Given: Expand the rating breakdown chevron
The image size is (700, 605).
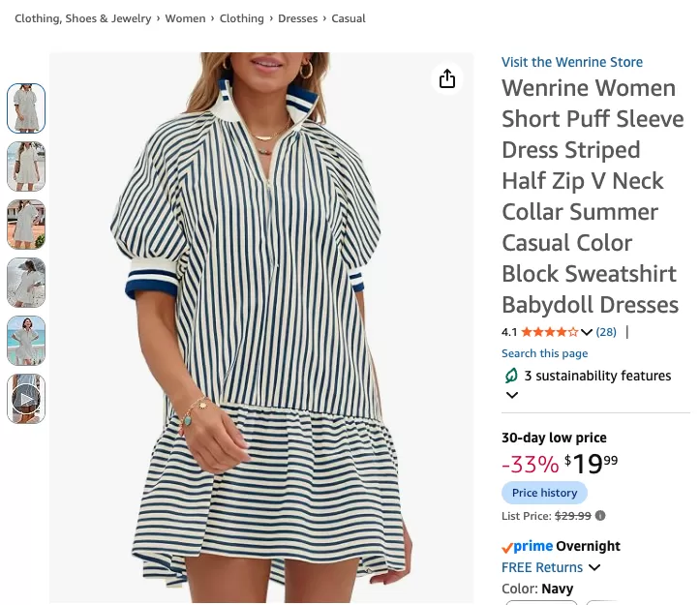Looking at the screenshot, I should 587,332.
